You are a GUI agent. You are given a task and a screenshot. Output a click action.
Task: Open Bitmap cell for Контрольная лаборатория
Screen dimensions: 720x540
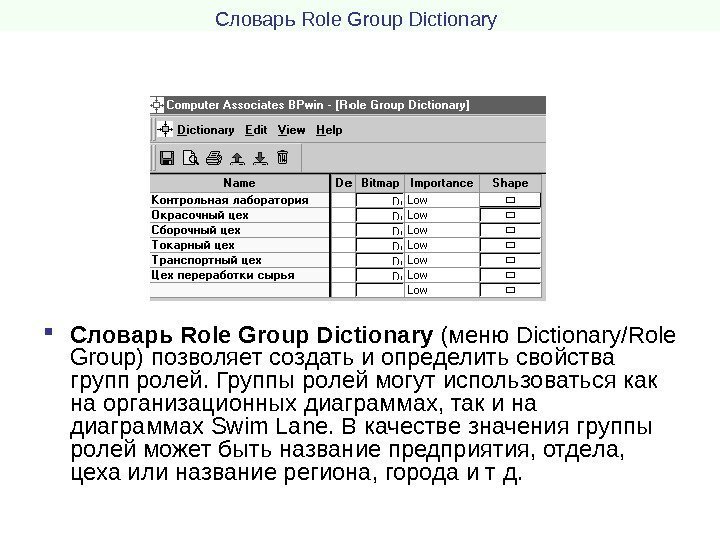[380, 200]
